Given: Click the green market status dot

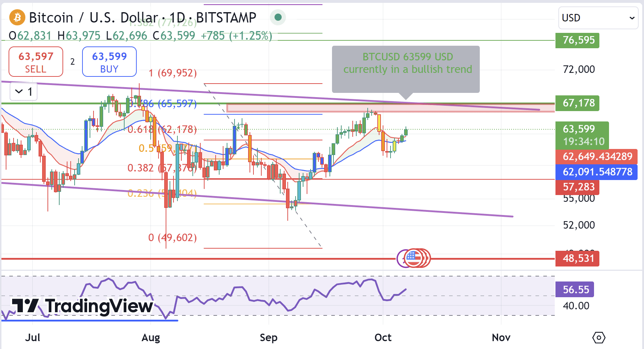Looking at the screenshot, I should click(278, 17).
